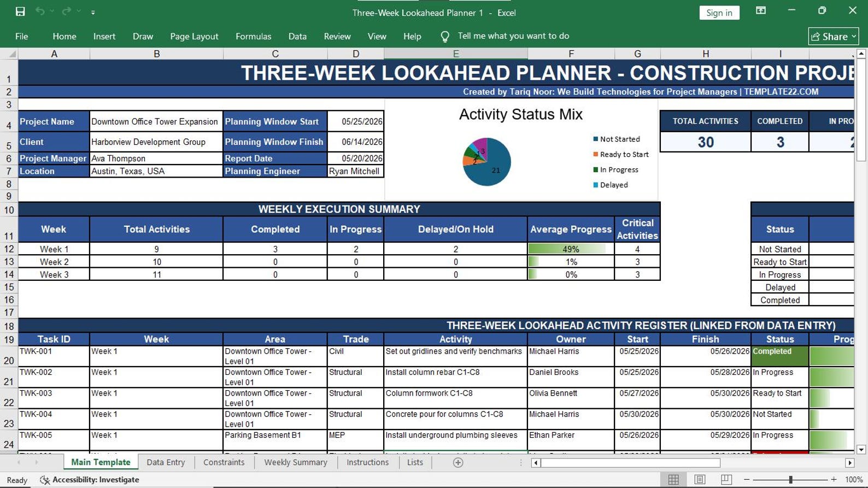Viewport: 868px width, 488px height.
Task: Select the 05/20/2026 Report Date cell
Action: pos(355,158)
